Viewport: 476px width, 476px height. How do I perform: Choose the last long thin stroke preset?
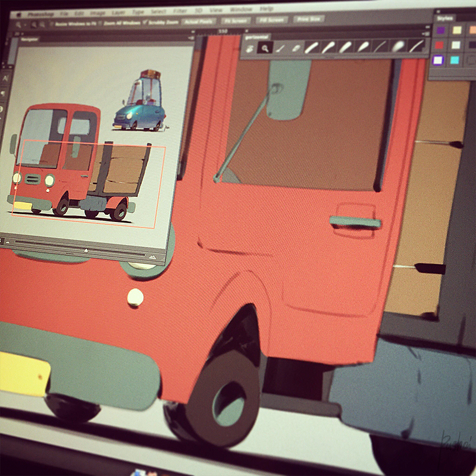(416, 45)
